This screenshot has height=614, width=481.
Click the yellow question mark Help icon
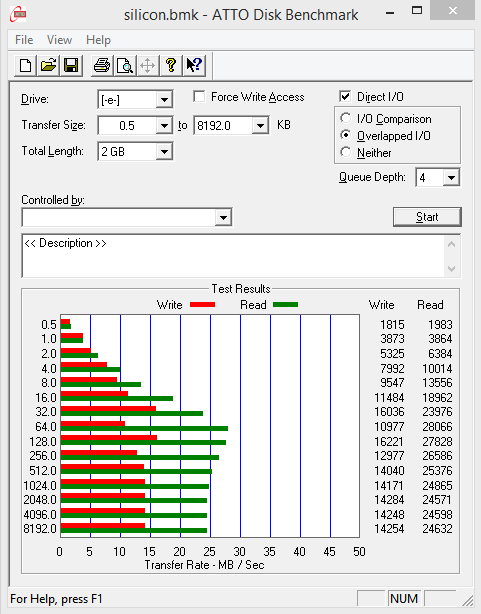171,65
